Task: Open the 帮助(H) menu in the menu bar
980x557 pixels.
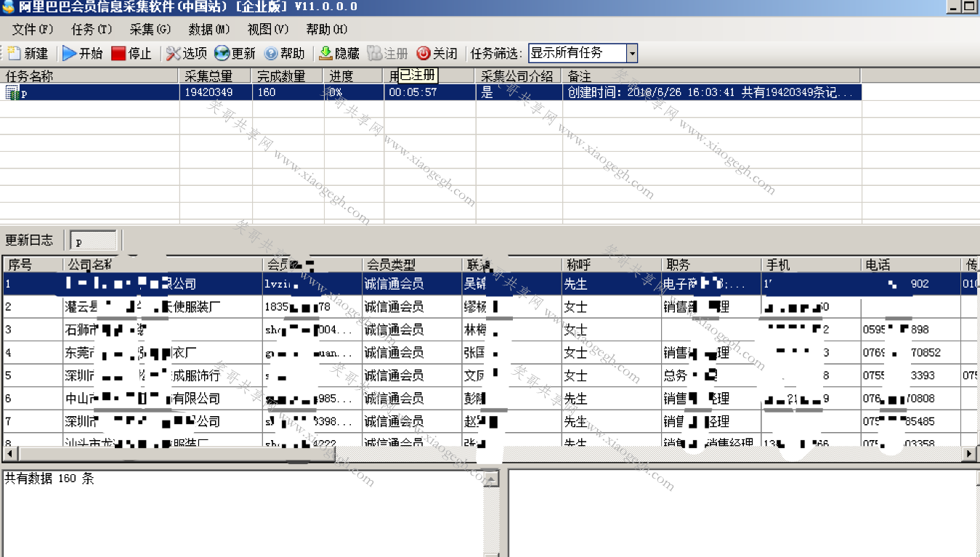Action: pos(326,29)
